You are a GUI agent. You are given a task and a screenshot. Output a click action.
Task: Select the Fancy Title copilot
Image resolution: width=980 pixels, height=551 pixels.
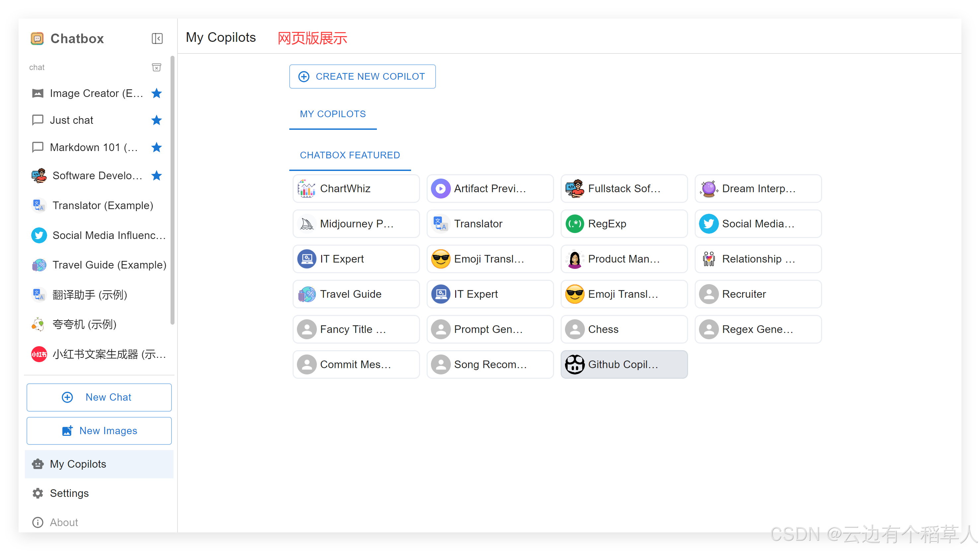pos(356,330)
